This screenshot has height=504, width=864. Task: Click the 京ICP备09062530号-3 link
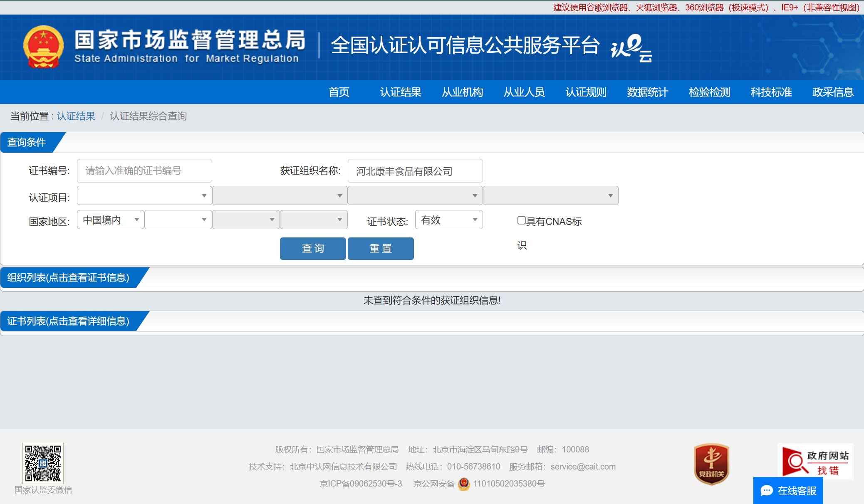click(x=361, y=484)
